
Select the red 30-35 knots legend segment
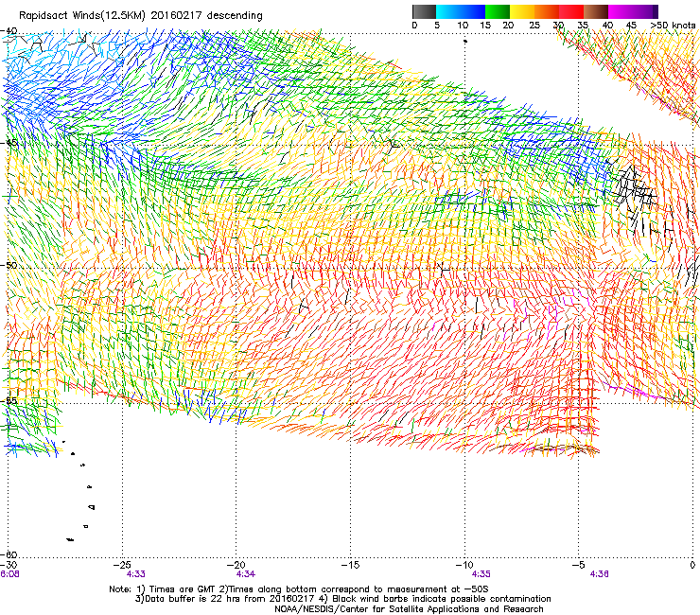(x=571, y=11)
